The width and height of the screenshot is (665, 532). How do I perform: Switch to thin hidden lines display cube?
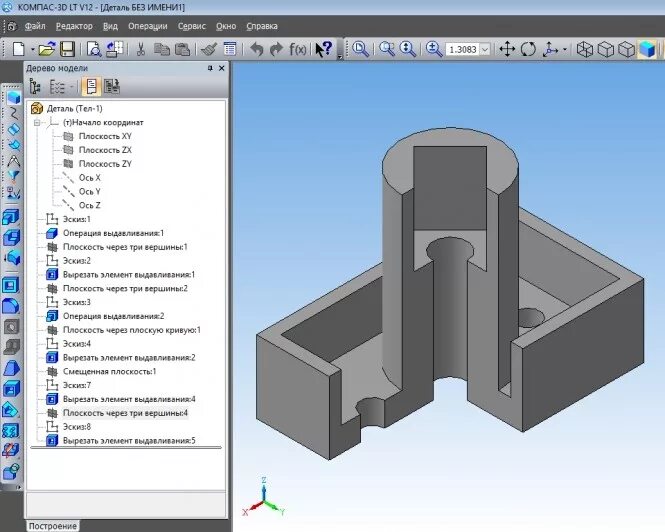click(x=626, y=49)
